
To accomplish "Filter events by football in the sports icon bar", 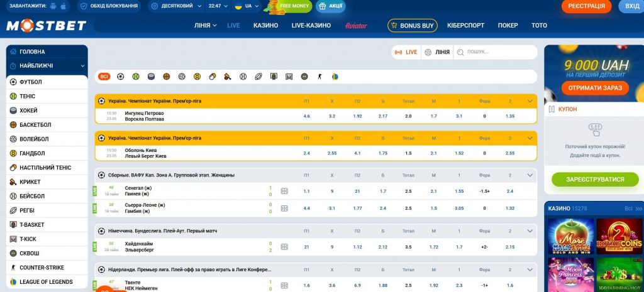I will [x=120, y=76].
